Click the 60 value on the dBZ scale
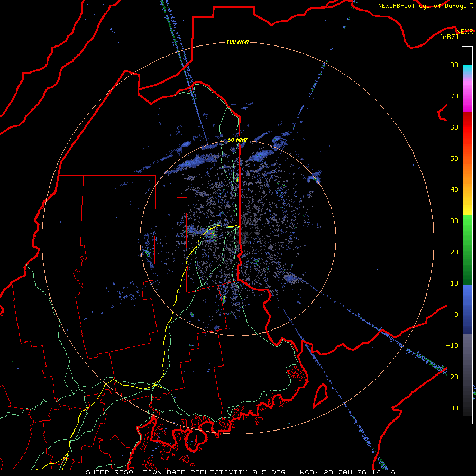The image size is (476, 476). pyautogui.click(x=454, y=127)
